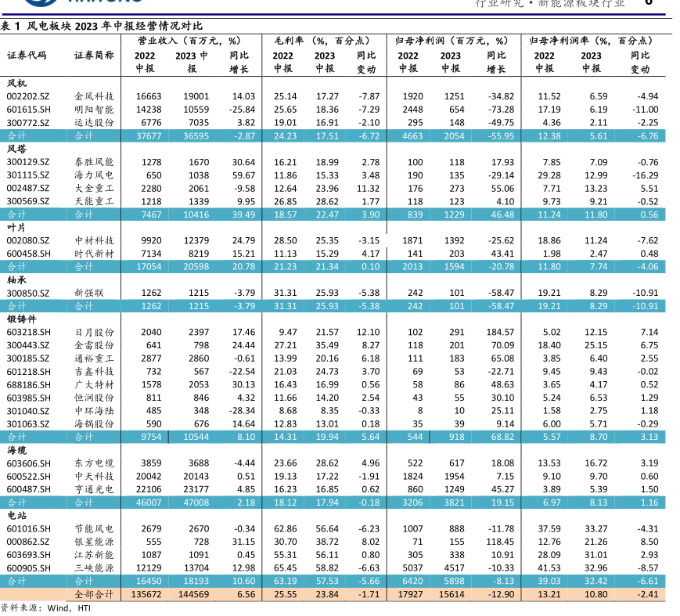Select the '海缆' category label
The width and height of the screenshot is (680, 616).
pyautogui.click(x=17, y=450)
